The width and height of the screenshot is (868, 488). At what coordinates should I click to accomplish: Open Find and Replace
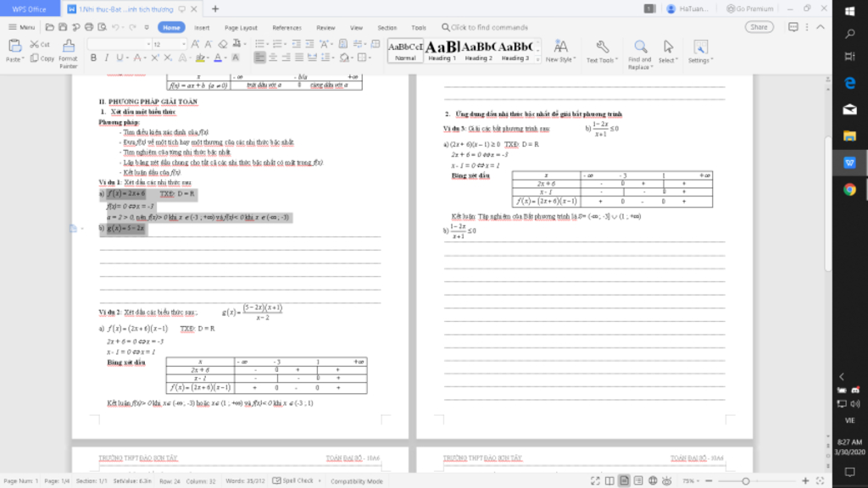click(640, 55)
